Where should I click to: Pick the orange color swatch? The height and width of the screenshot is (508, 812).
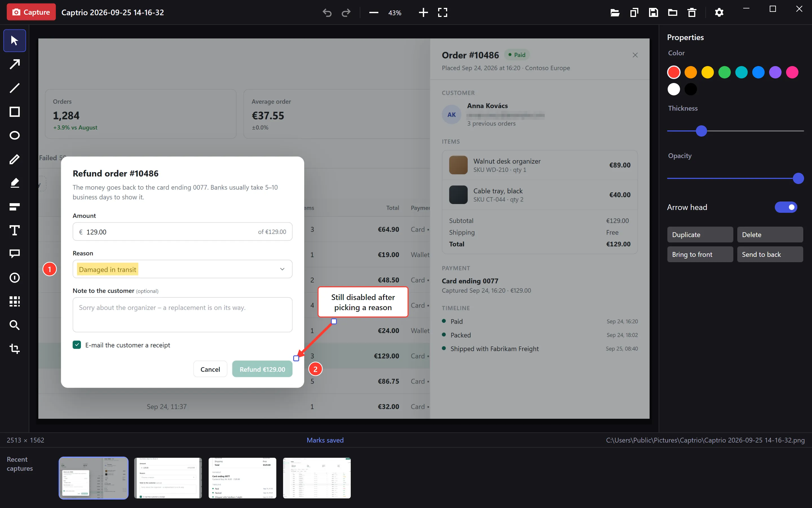690,72
